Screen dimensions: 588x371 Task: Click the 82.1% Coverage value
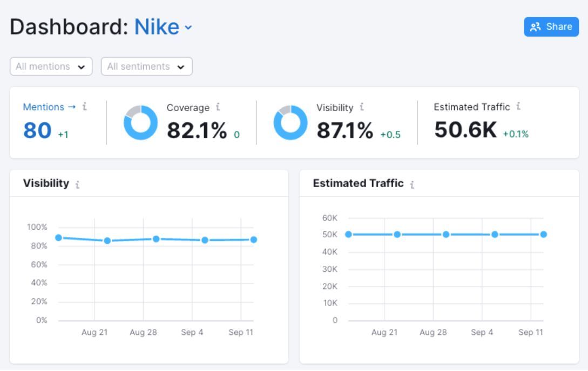[x=197, y=130]
